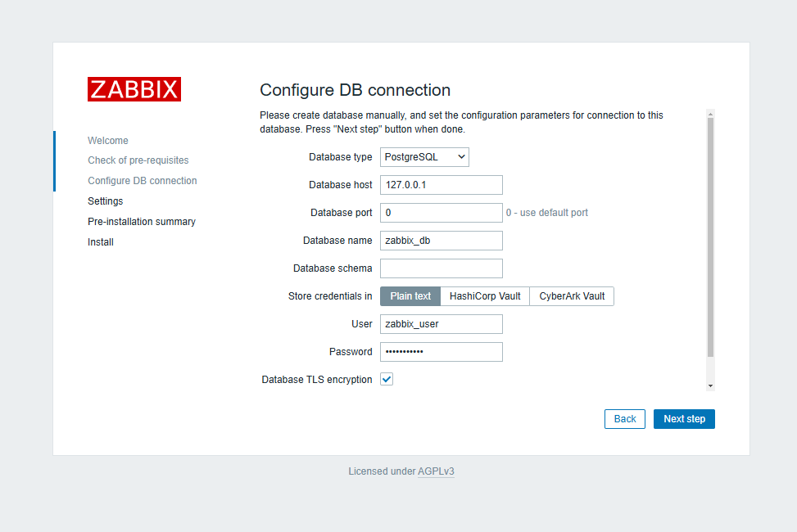Screen dimensions: 797x532
Task: Choose HashiCorp Vault credential storage
Action: click(x=485, y=296)
